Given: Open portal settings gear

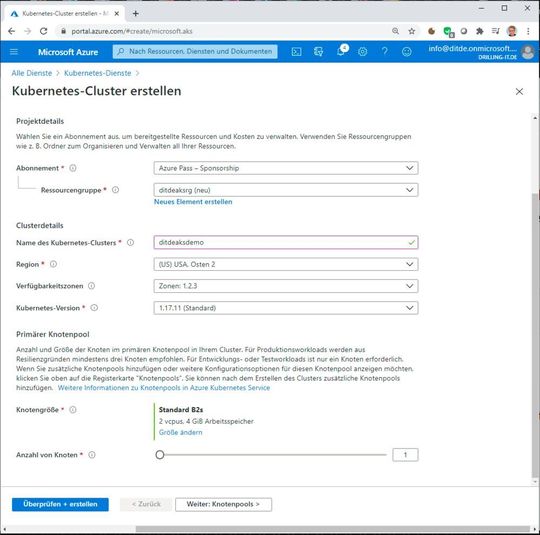Looking at the screenshot, I should [x=362, y=52].
